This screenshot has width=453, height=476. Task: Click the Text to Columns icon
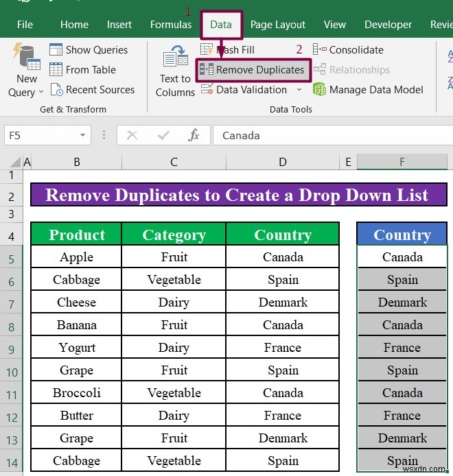pyautogui.click(x=175, y=57)
